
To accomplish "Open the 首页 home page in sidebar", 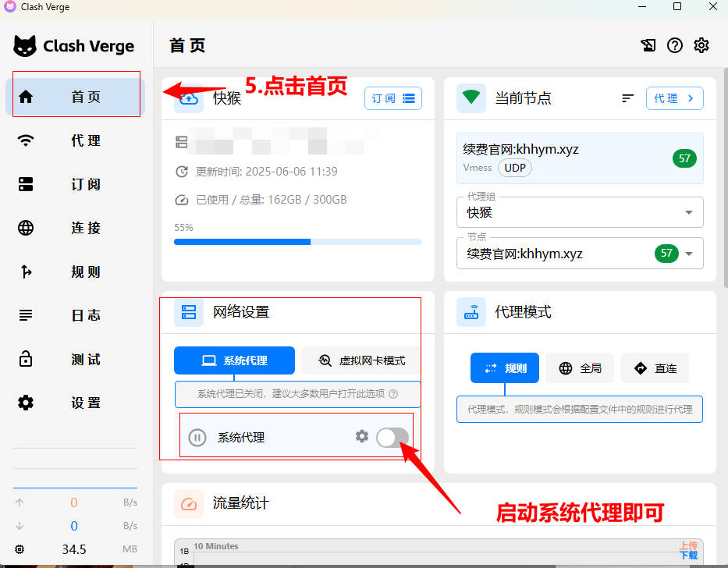I will tap(75, 97).
